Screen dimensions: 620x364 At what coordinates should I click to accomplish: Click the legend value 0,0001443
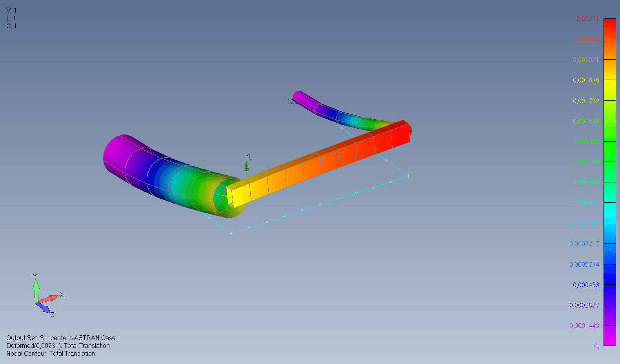coord(584,326)
